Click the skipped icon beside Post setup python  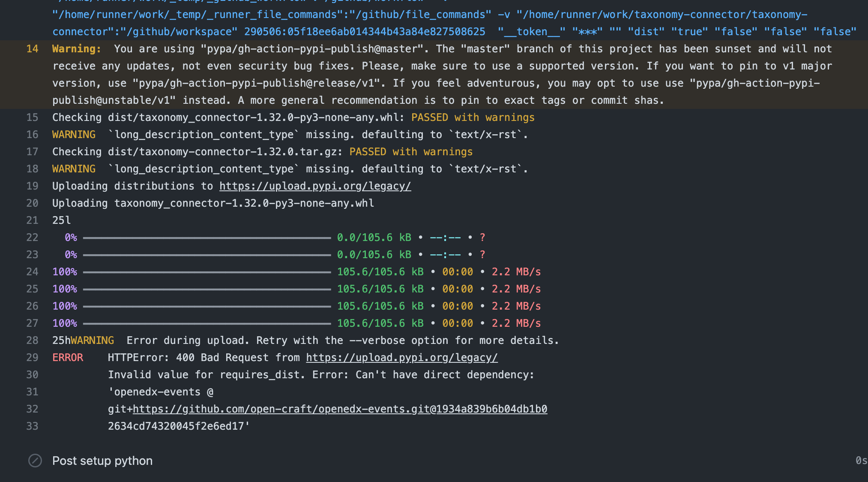coord(35,461)
